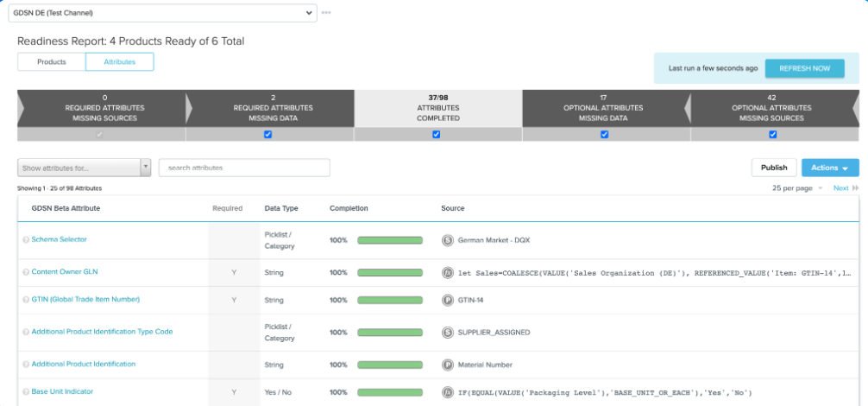Click property source icon for Material Number
This screenshot has width=868, height=406.
point(447,365)
